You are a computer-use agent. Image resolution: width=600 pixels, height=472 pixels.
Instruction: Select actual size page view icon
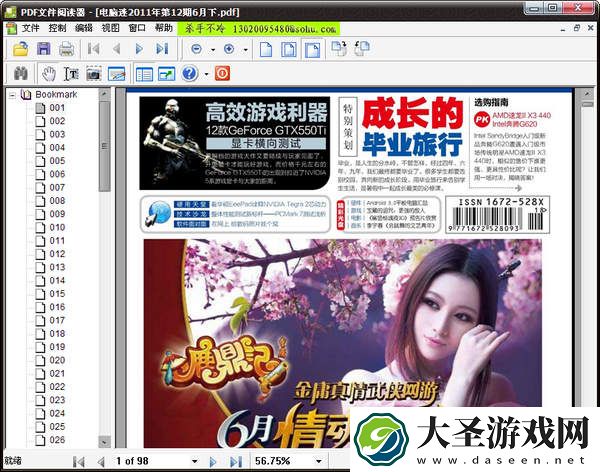[x=266, y=49]
